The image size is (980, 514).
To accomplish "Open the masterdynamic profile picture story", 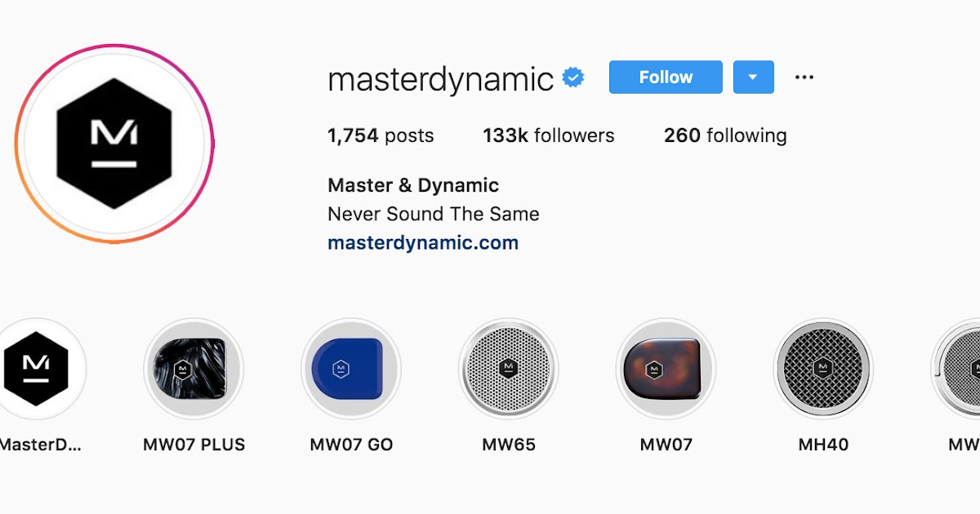I will (114, 144).
